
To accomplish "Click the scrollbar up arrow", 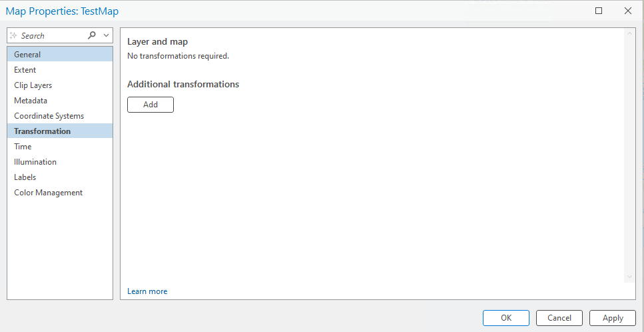I will 629,33.
